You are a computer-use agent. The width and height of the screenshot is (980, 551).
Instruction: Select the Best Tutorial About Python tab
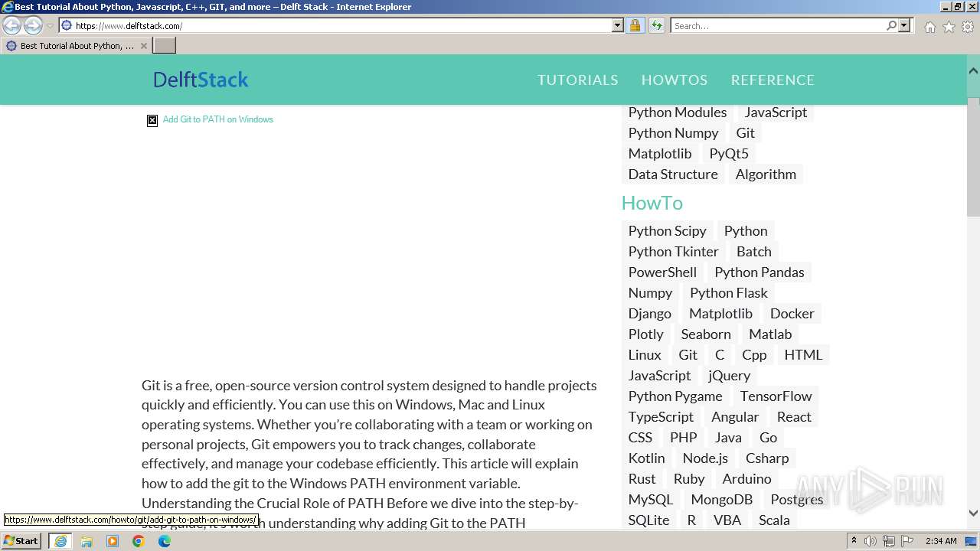tap(75, 46)
